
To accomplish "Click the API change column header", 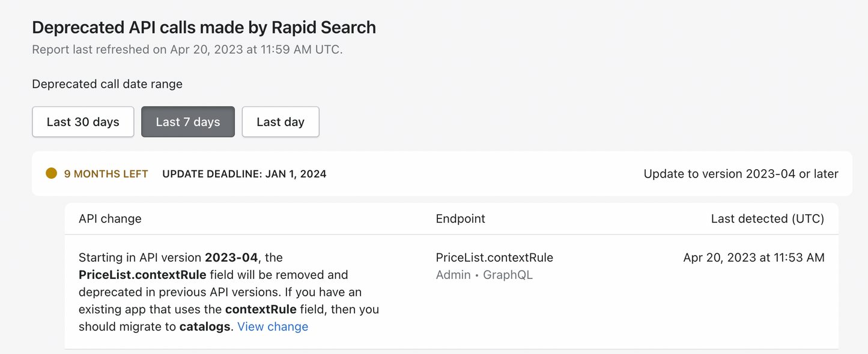I will pyautogui.click(x=110, y=218).
